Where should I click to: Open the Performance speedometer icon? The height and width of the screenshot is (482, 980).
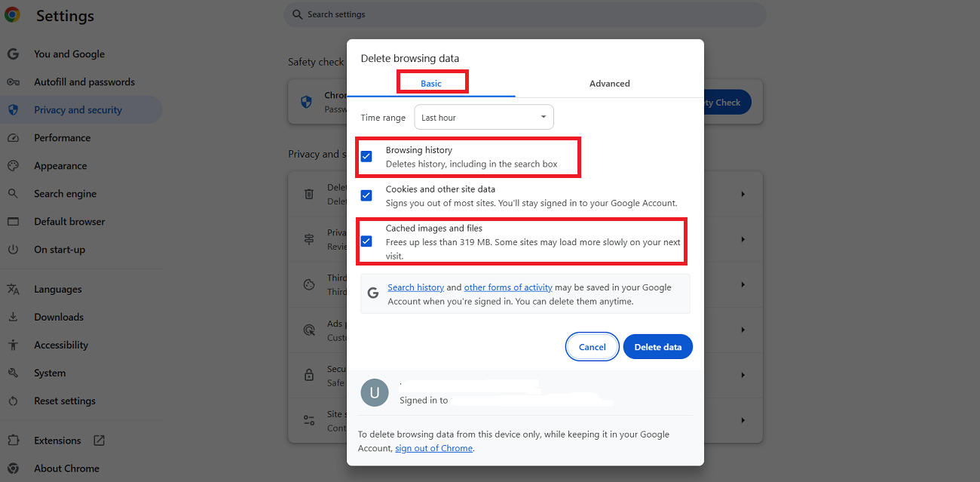tap(13, 137)
